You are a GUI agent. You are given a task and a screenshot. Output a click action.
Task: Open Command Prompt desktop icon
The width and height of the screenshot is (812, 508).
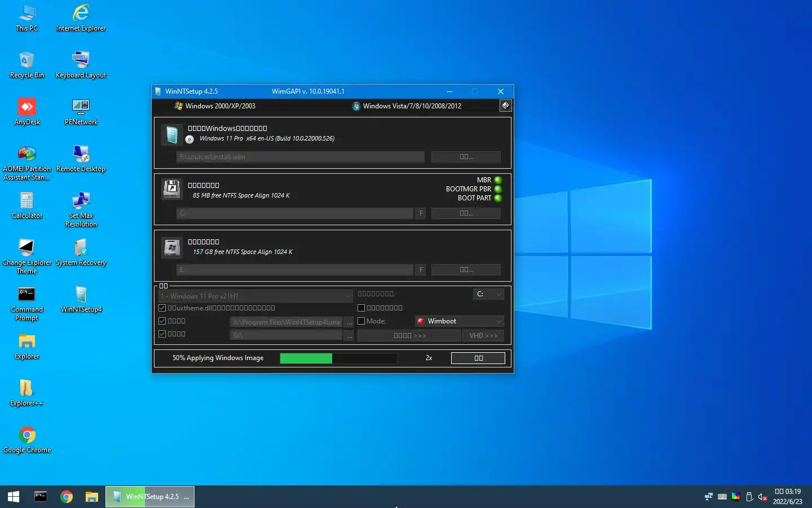(27, 304)
